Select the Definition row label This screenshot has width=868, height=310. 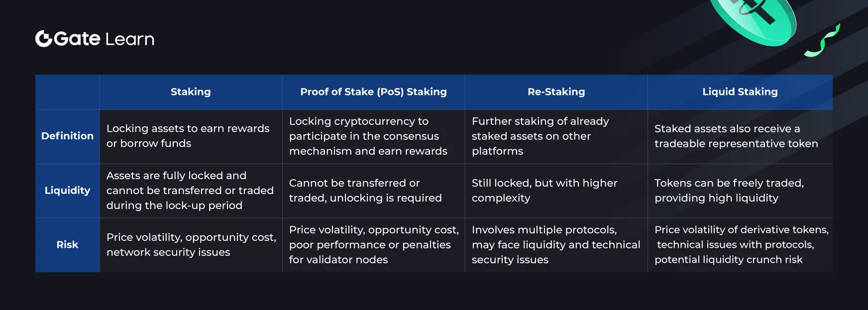tap(67, 136)
